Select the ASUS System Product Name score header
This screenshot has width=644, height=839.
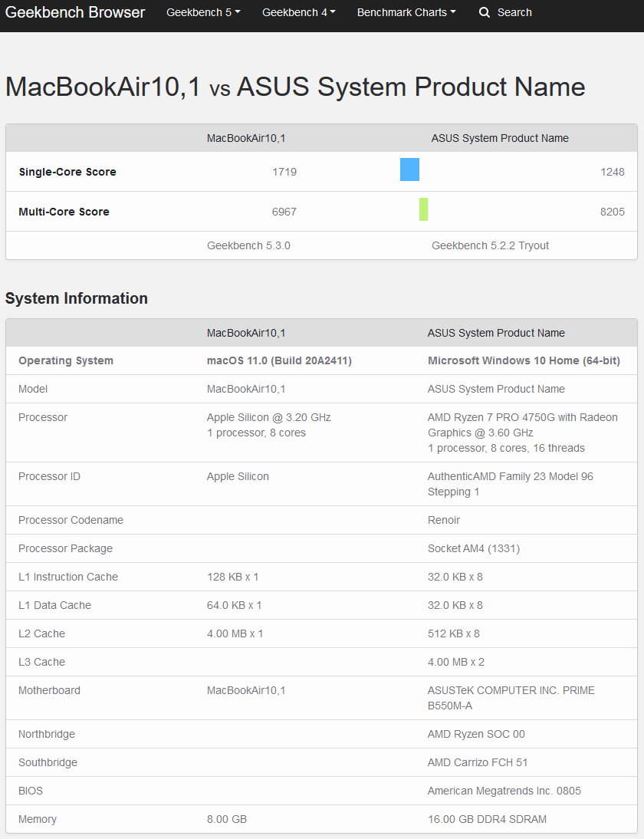coord(500,138)
